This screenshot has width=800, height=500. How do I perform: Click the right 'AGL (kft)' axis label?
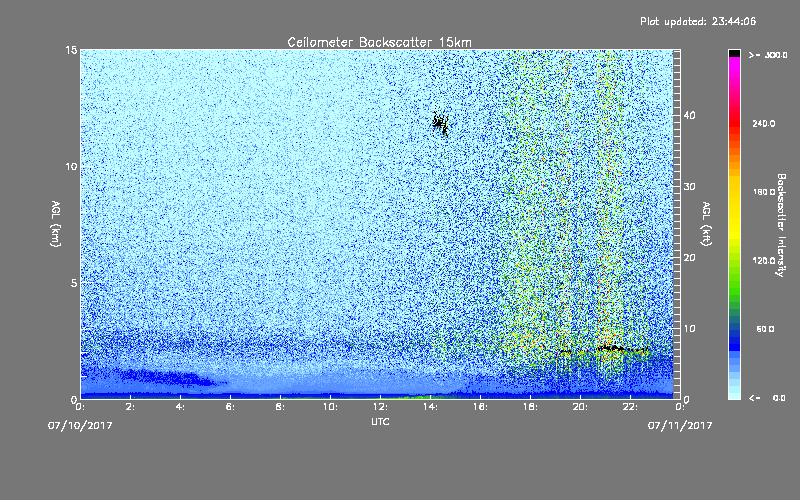tap(706, 223)
